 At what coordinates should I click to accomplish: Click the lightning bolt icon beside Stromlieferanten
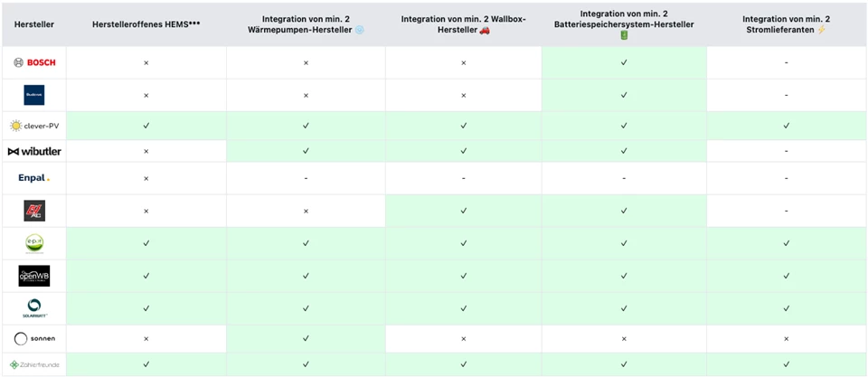pos(821,30)
